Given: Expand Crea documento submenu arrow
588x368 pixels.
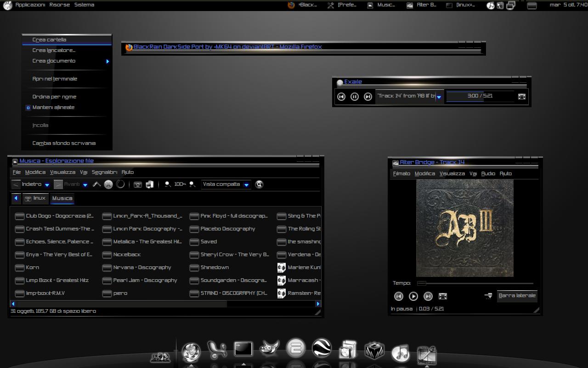Looking at the screenshot, I should tap(107, 61).
